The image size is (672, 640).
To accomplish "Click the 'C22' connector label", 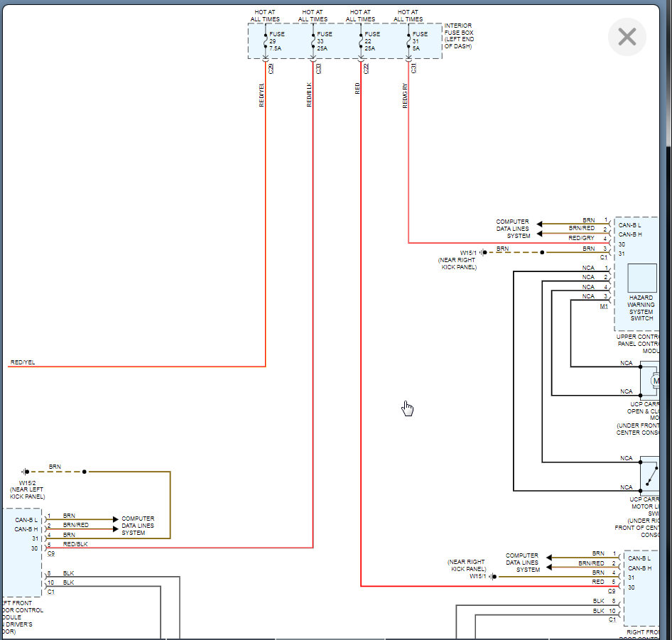I will coord(366,68).
